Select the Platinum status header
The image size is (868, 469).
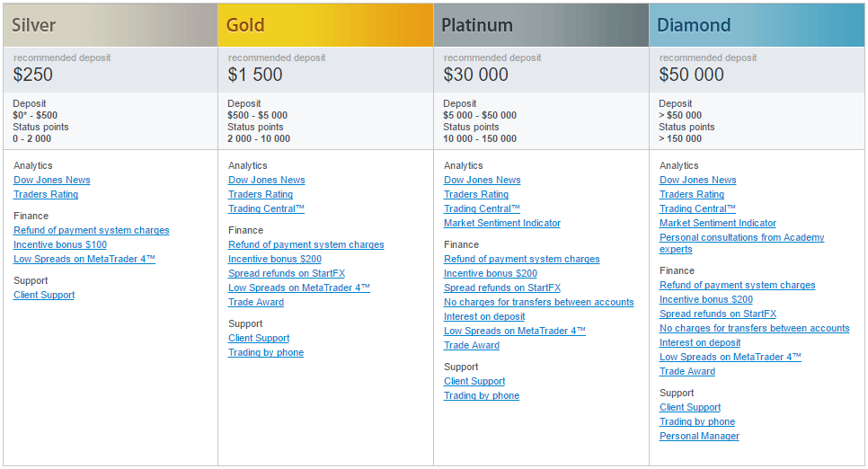click(541, 25)
